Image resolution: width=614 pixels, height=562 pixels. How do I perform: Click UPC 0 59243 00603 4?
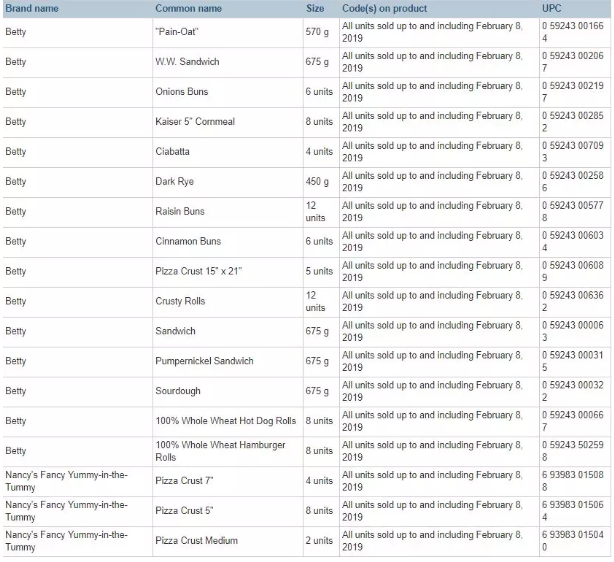pyautogui.click(x=573, y=242)
